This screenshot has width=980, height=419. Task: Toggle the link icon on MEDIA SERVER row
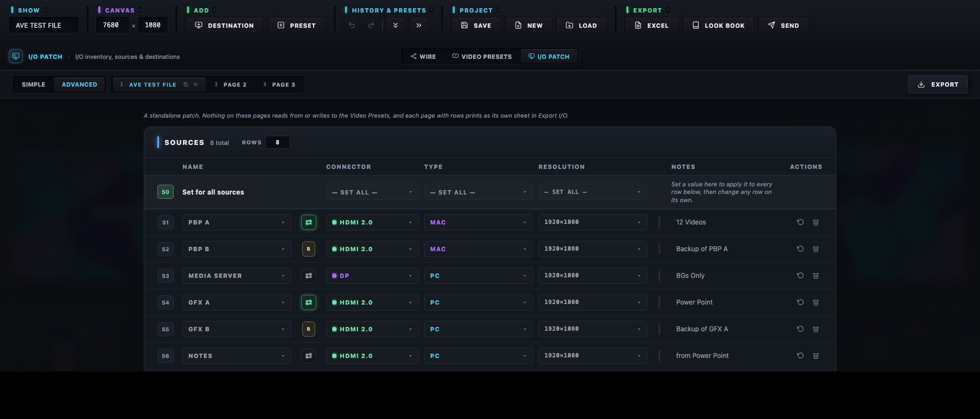309,276
